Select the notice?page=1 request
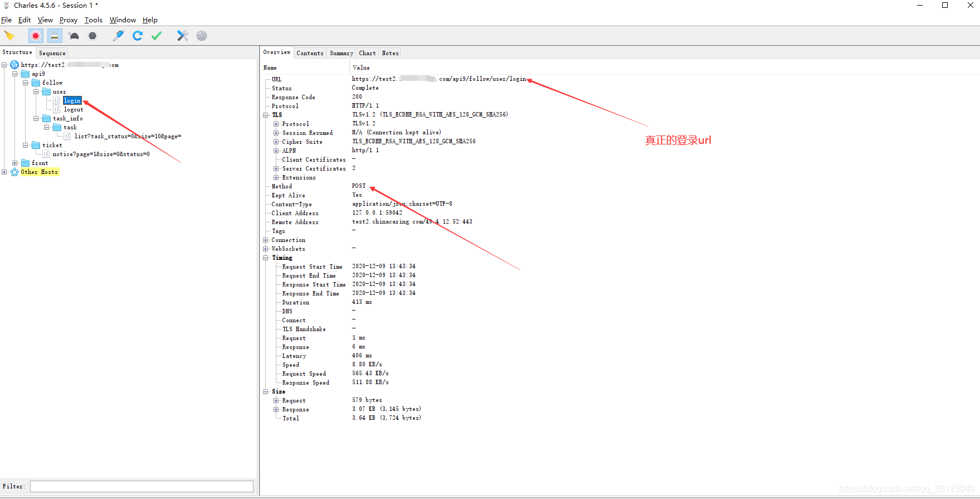This screenshot has width=980, height=499. pyautogui.click(x=101, y=154)
